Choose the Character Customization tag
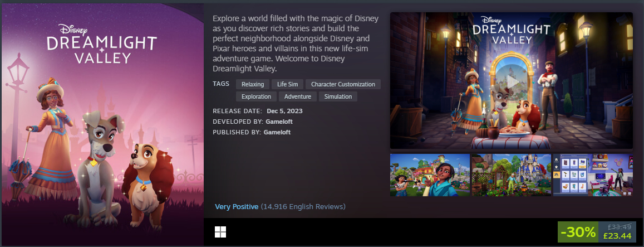644x247 pixels. click(343, 84)
